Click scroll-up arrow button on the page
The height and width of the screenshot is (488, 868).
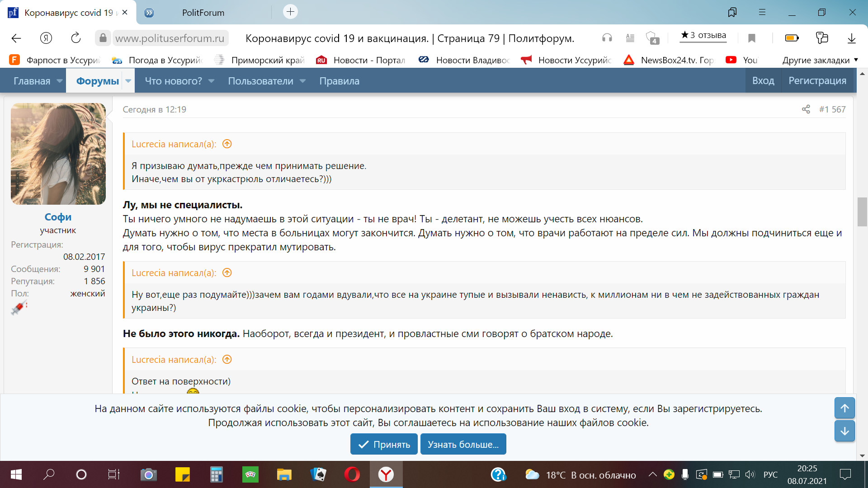pyautogui.click(x=844, y=408)
